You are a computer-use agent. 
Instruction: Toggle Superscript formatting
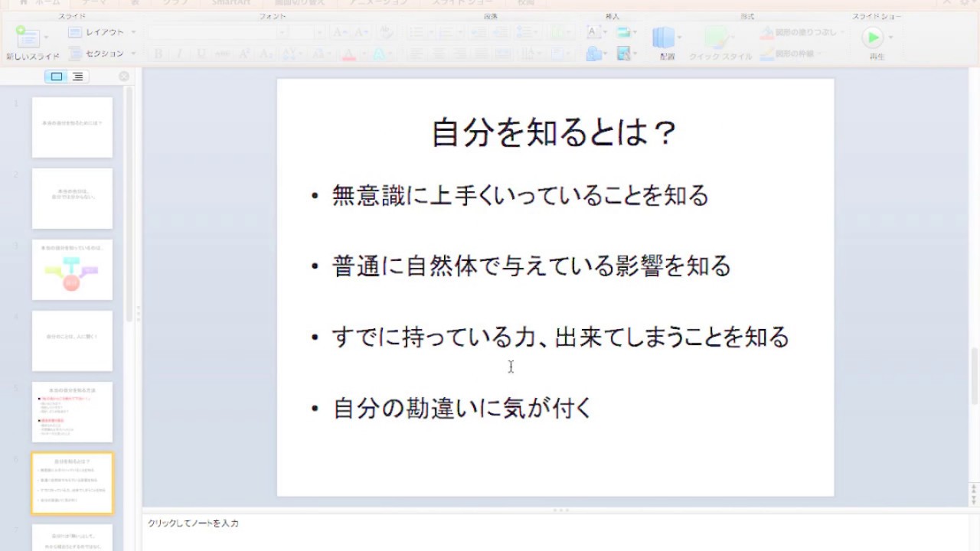244,54
